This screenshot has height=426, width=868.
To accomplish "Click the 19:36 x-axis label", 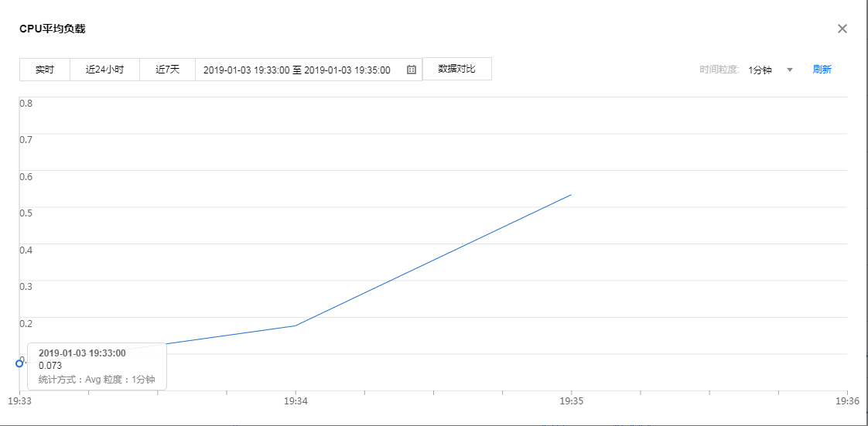I will (x=846, y=401).
